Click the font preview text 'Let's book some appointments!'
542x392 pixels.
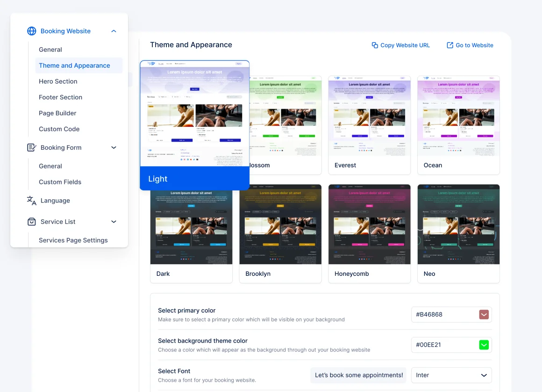point(359,375)
